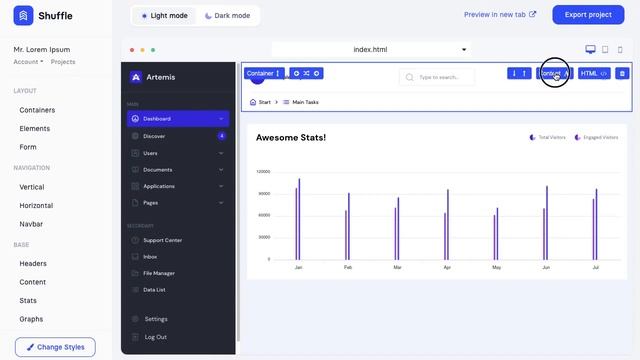Click the HTML code button
The image size is (640, 360).
(x=594, y=73)
